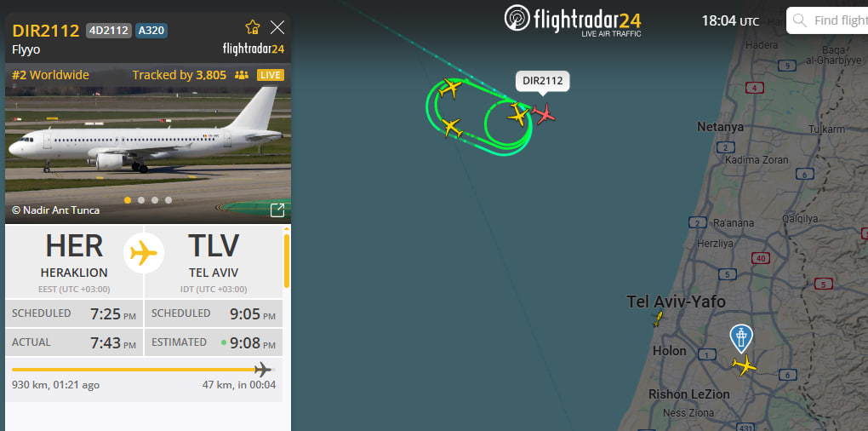This screenshot has width=868, height=431.
Task: Click the flightradar24 logo in header
Action: (573, 21)
